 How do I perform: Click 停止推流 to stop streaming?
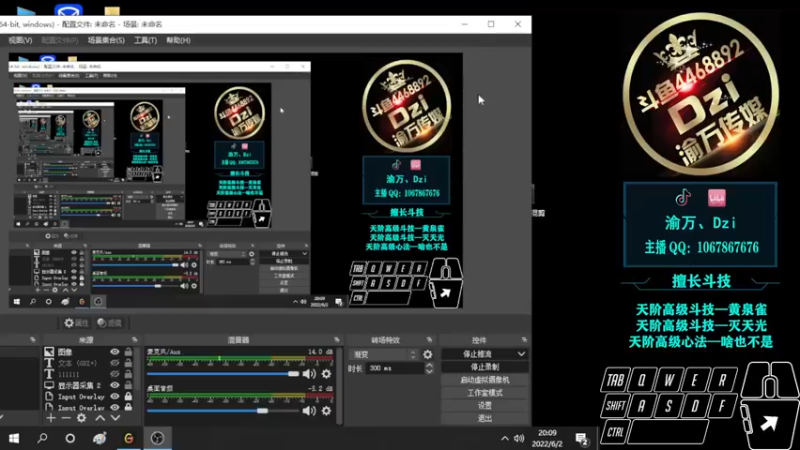478,354
